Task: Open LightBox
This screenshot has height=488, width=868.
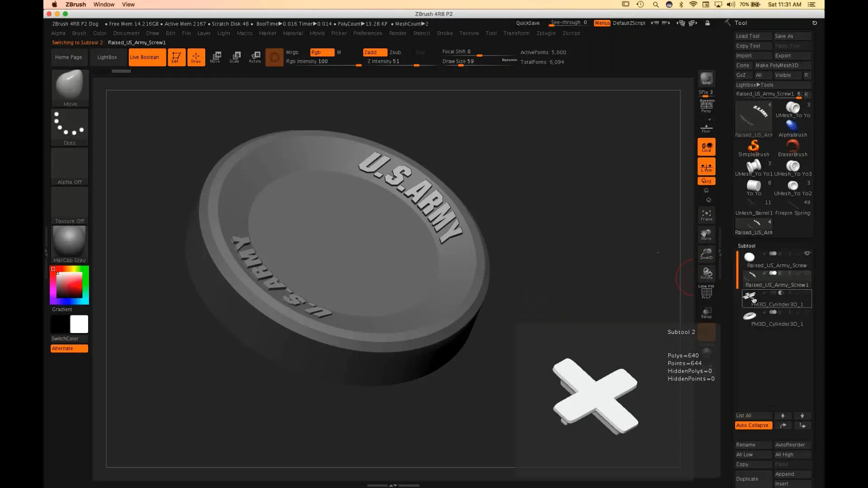Action: pos(107,57)
